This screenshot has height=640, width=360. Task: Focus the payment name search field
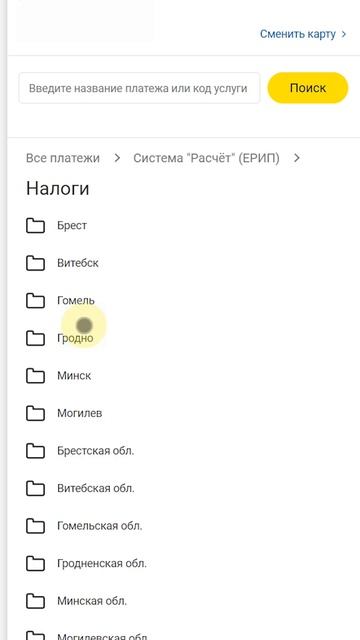point(139,88)
